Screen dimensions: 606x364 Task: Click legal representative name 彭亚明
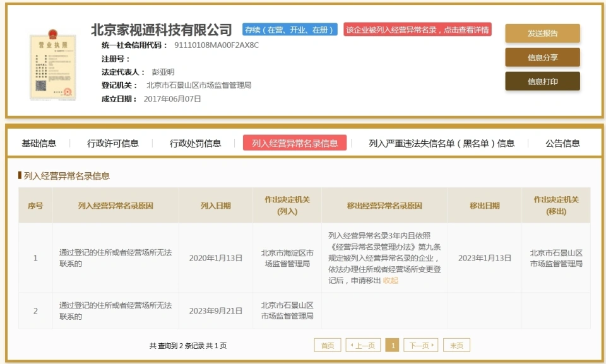pyautogui.click(x=163, y=72)
